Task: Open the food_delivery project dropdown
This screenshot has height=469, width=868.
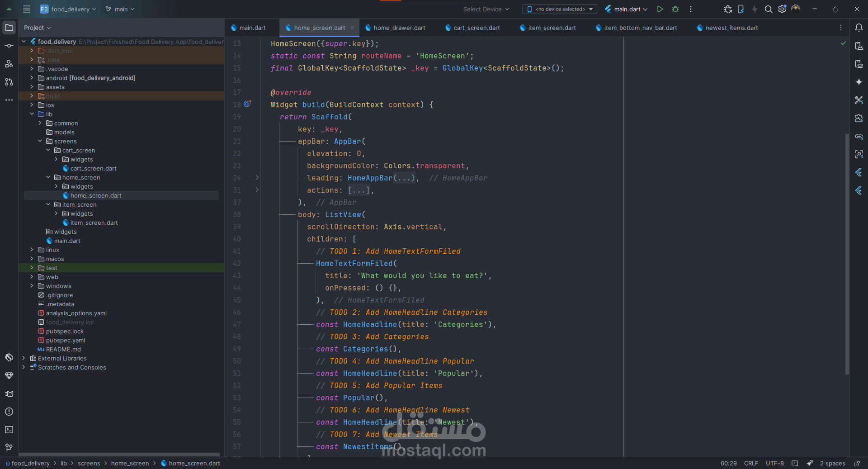Action: click(68, 9)
